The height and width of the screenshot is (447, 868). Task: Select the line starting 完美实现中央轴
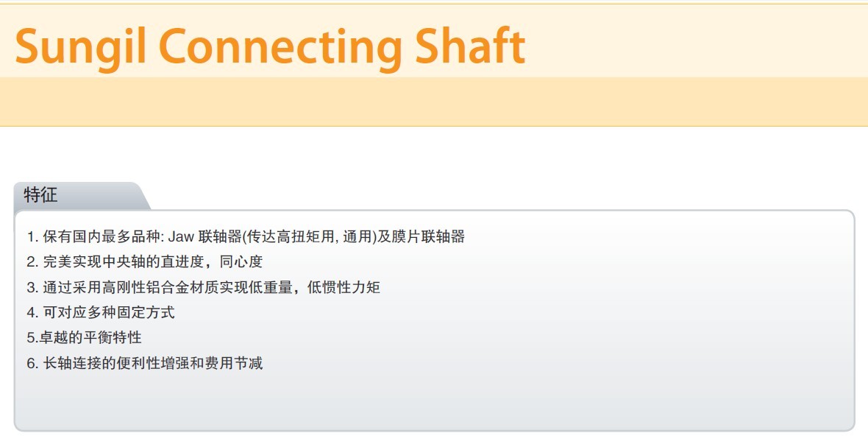(145, 262)
